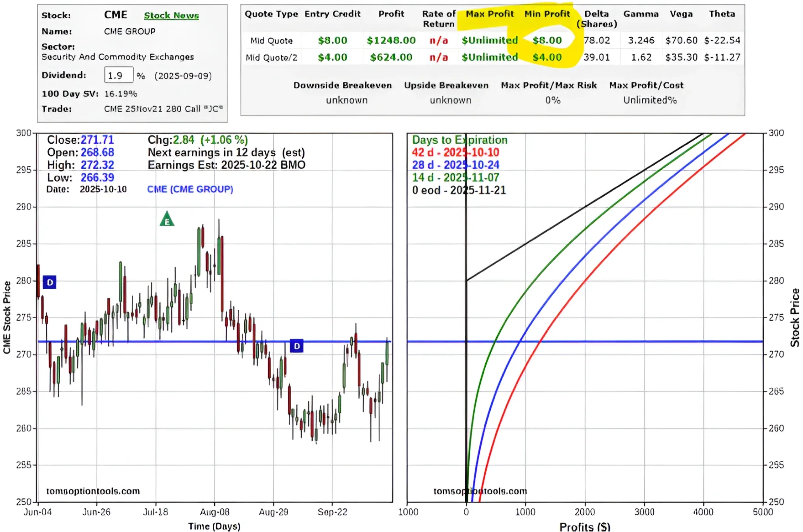Viewport: 803px width, 532px height.
Task: Select the vega value '$35.30'
Action: (681, 57)
